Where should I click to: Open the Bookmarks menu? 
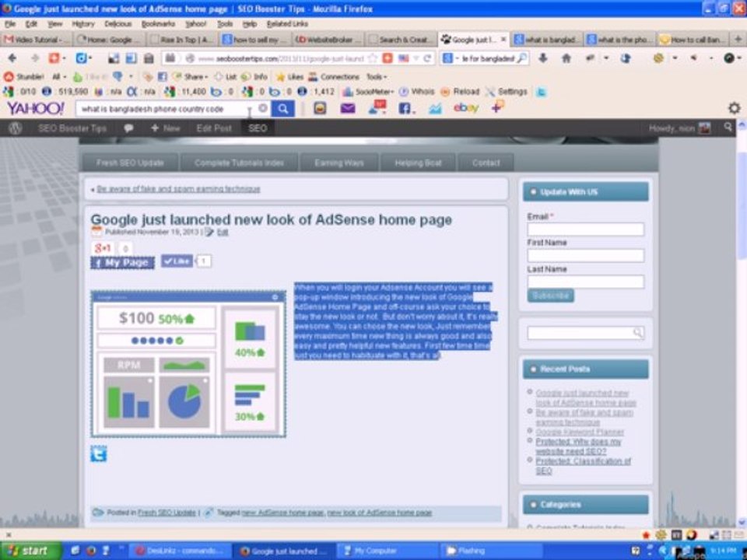tap(158, 24)
